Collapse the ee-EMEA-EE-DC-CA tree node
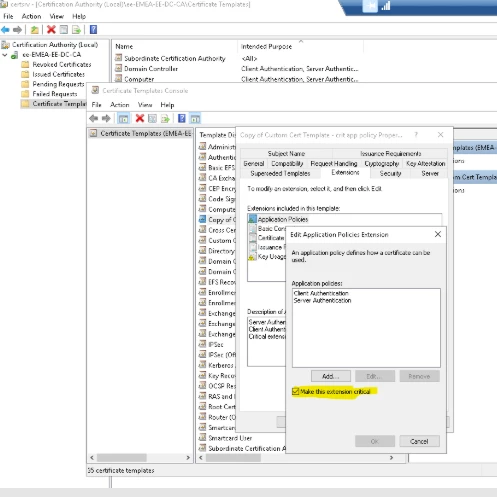497x497 pixels. (x=5, y=55)
